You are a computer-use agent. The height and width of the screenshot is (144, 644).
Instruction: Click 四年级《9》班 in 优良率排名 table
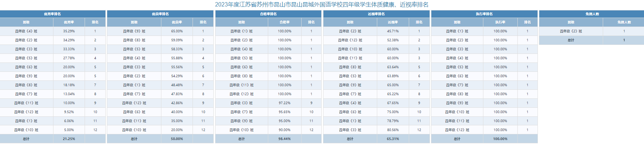pyautogui.click(x=134, y=31)
